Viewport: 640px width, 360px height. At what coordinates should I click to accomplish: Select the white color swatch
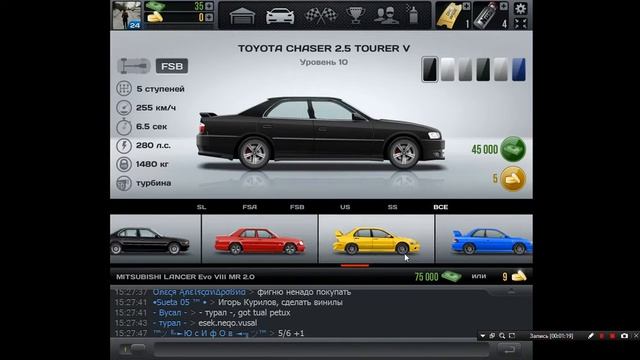[448, 69]
